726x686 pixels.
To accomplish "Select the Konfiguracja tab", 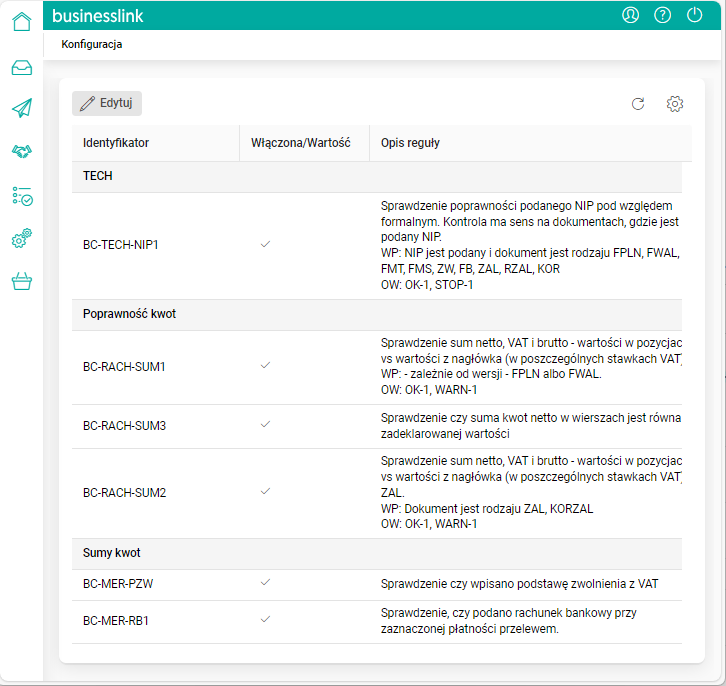I will point(92,45).
